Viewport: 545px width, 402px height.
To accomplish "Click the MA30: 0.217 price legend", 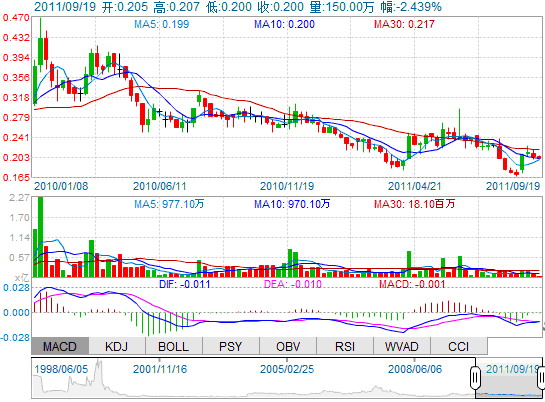I will [x=404, y=24].
